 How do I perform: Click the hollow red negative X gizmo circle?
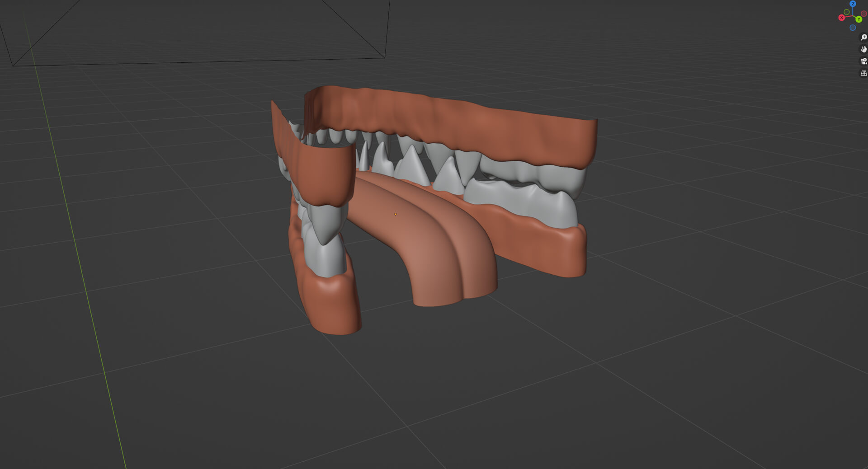864,14
